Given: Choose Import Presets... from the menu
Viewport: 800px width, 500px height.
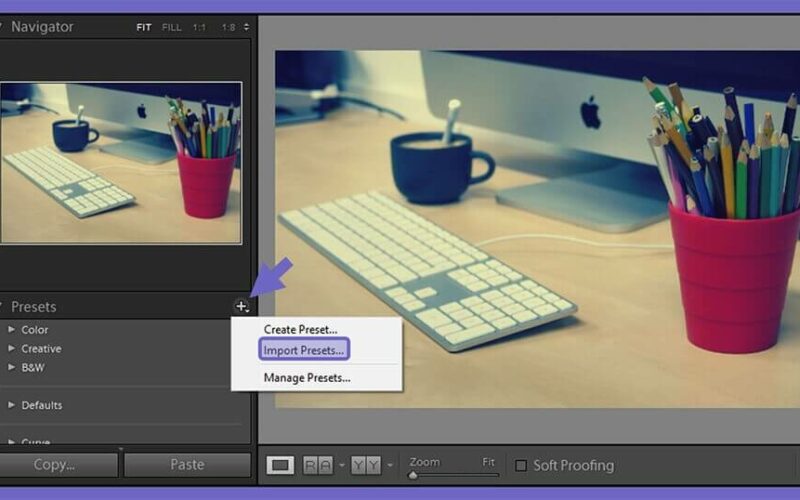Looking at the screenshot, I should tap(304, 350).
